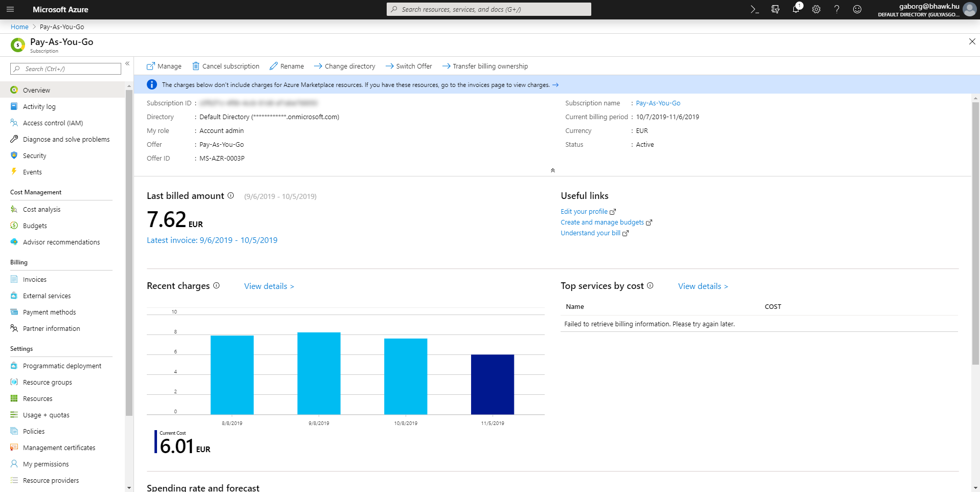980x492 pixels.
Task: Click the My permissions icon
Action: [x=14, y=464]
